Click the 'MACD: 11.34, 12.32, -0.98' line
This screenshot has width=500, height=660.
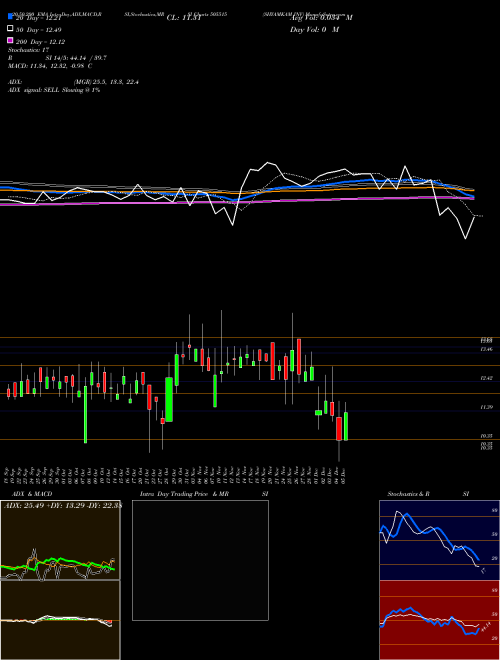click(x=50, y=66)
